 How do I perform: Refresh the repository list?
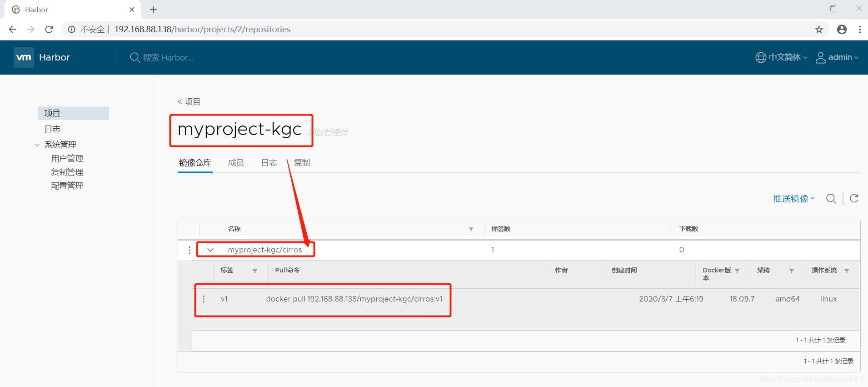(x=854, y=198)
